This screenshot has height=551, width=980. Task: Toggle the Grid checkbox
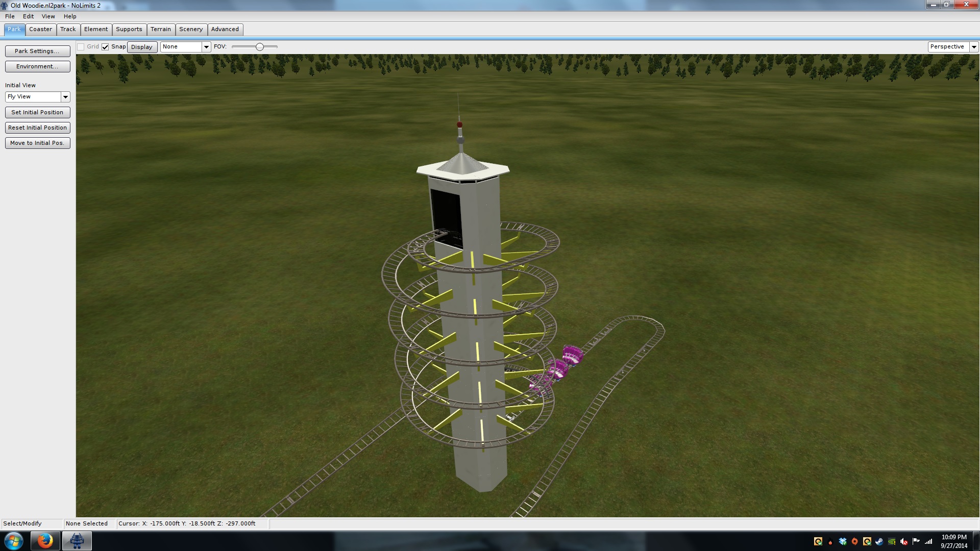click(81, 47)
